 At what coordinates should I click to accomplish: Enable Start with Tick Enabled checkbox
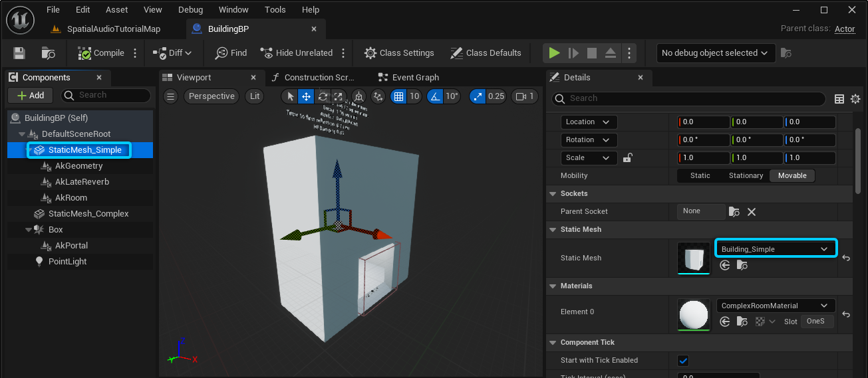(682, 361)
